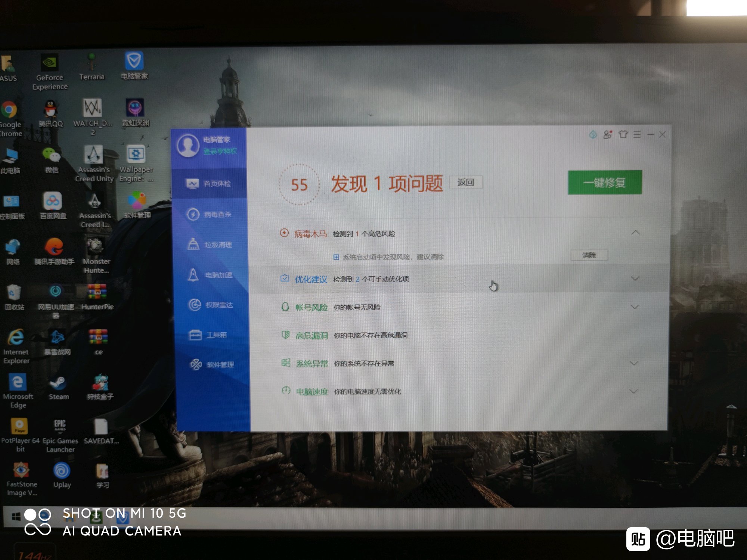Image resolution: width=747 pixels, height=560 pixels.
Task: Open the main menu hamburger icon
Action: (x=637, y=134)
